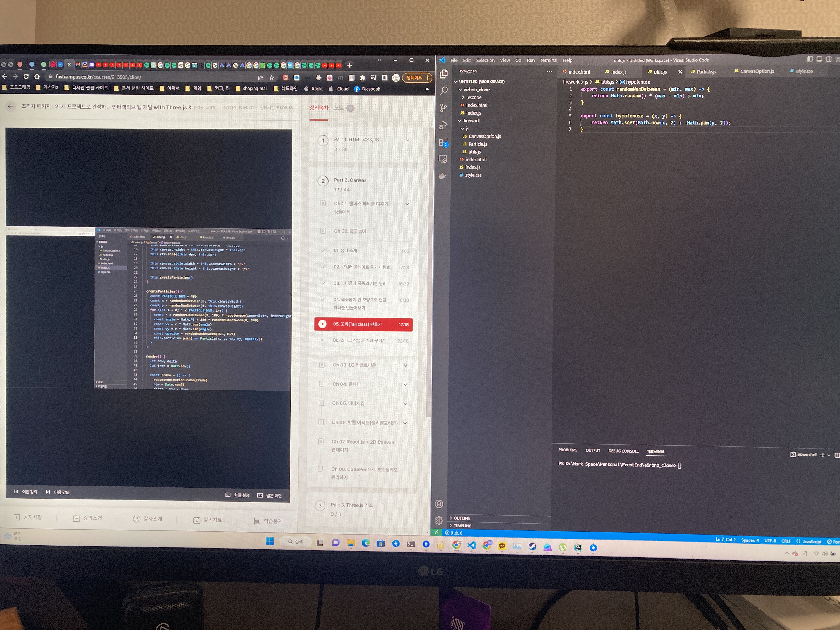Select the 노트 tab in course panel

[x=344, y=108]
